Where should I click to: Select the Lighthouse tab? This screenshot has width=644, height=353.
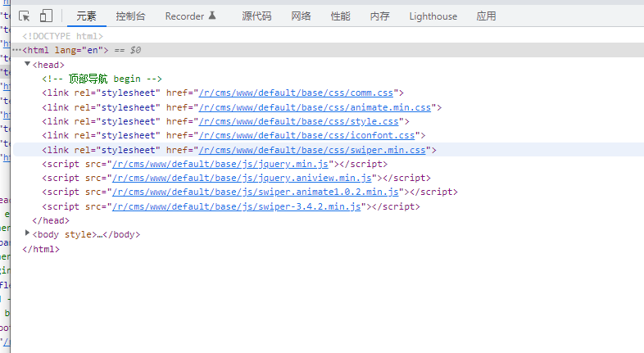433,16
